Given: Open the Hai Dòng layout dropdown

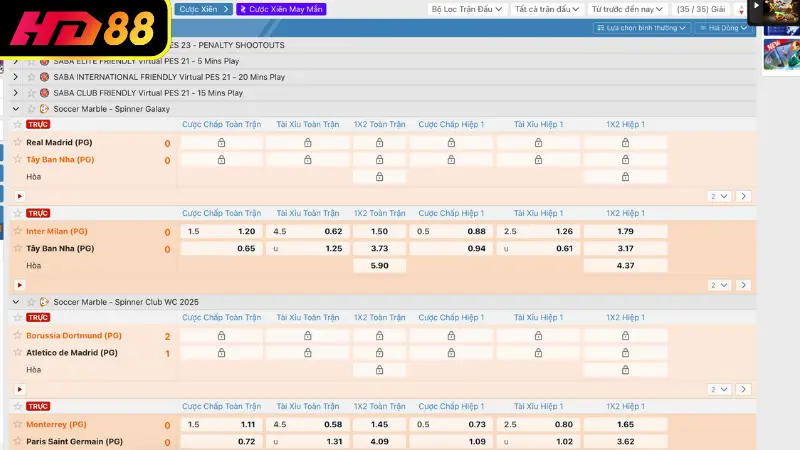Looking at the screenshot, I should tap(723, 28).
